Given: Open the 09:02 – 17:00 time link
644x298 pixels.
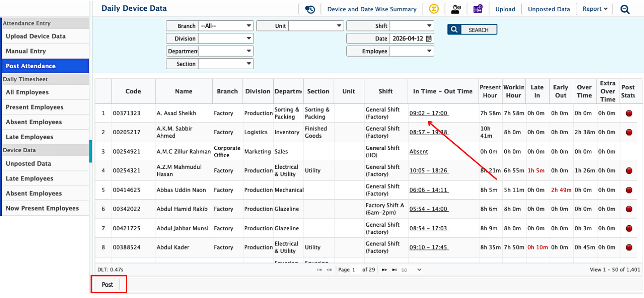Looking at the screenshot, I should tap(428, 114).
